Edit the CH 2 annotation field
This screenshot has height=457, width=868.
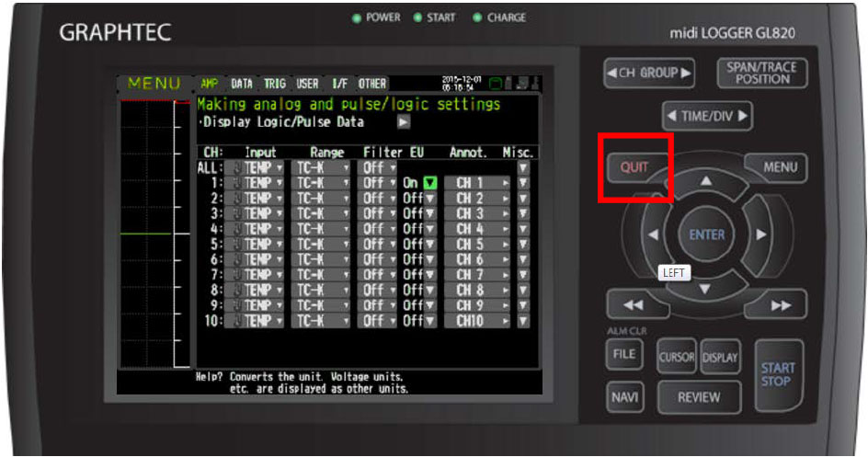pyautogui.click(x=477, y=198)
